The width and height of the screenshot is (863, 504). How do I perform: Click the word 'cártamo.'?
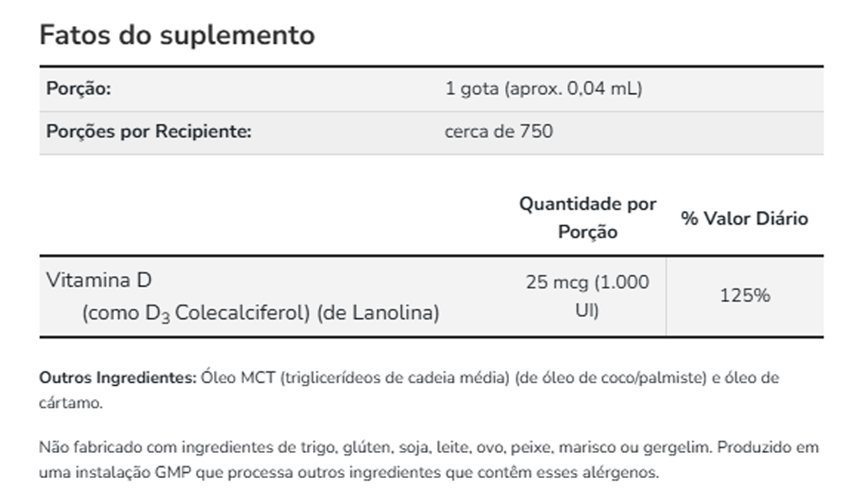click(71, 403)
